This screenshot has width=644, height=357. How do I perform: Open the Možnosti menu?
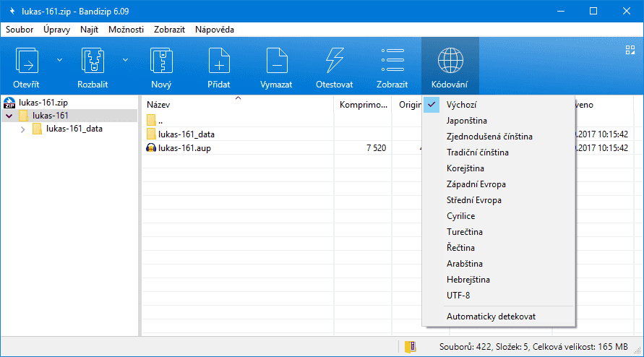[x=126, y=30]
